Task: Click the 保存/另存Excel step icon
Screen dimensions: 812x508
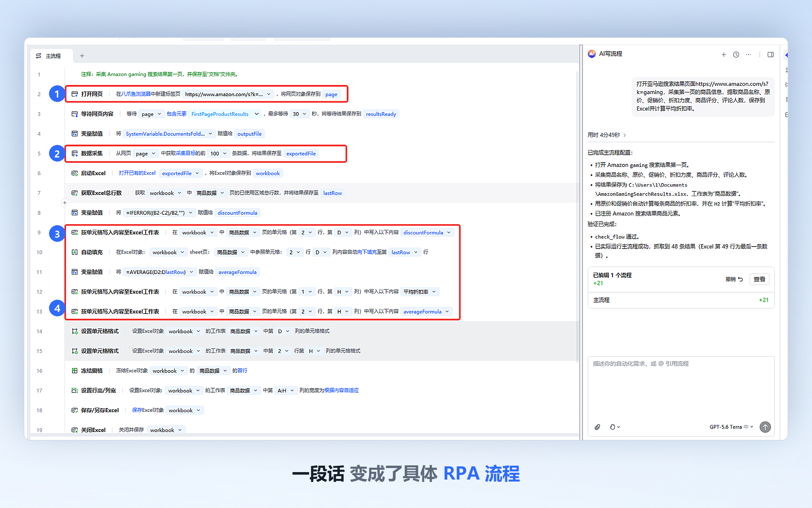Action: click(x=74, y=410)
